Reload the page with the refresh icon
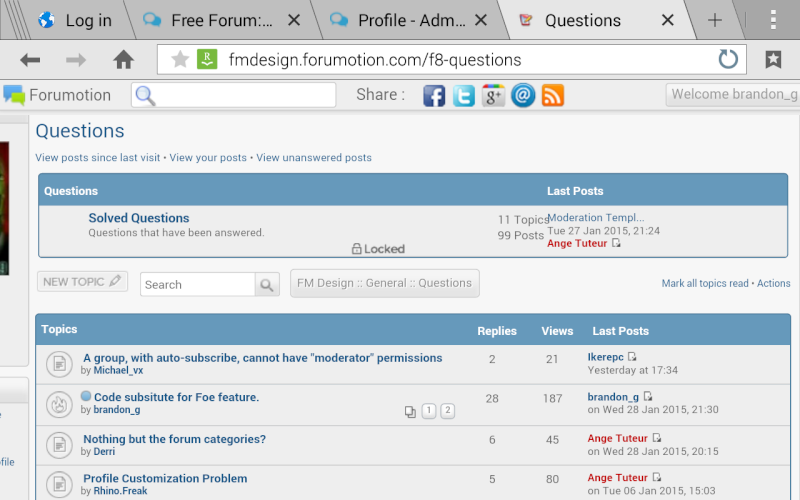 pyautogui.click(x=728, y=59)
